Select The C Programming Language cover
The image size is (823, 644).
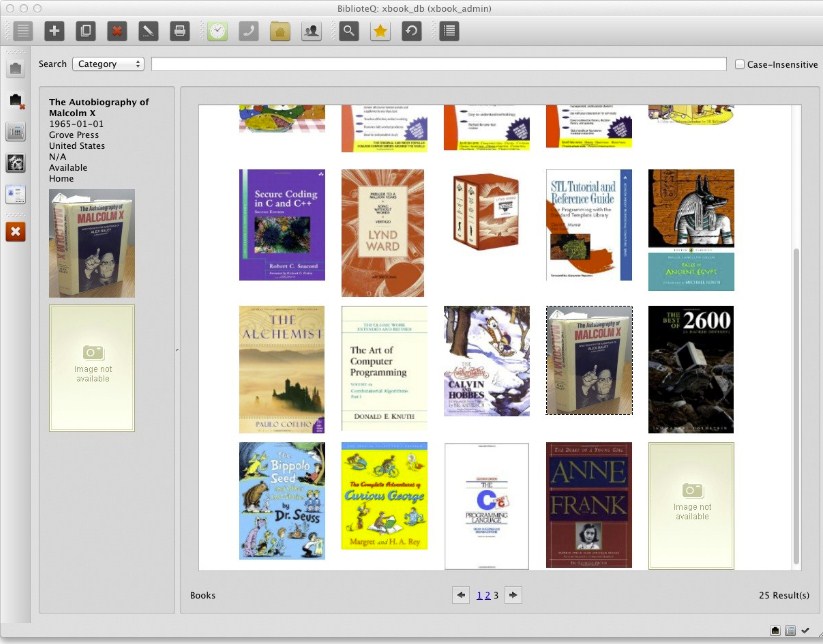click(487, 506)
